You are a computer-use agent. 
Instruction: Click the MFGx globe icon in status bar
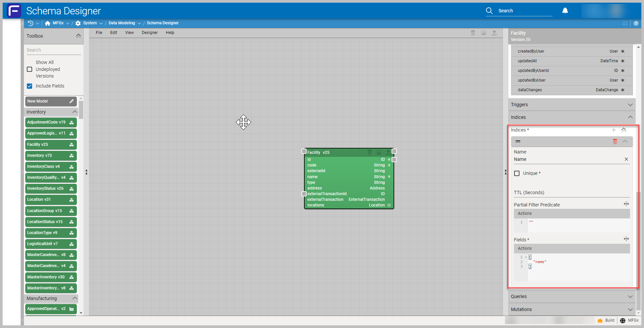(x=623, y=320)
